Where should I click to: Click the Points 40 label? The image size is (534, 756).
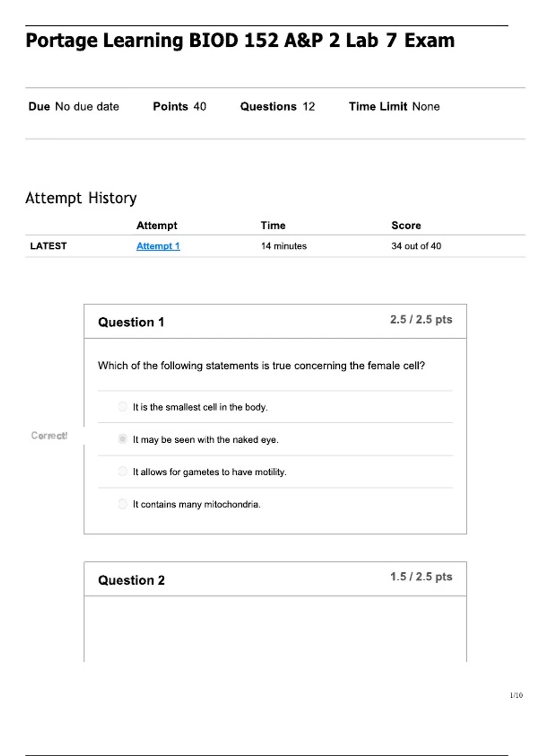click(179, 107)
